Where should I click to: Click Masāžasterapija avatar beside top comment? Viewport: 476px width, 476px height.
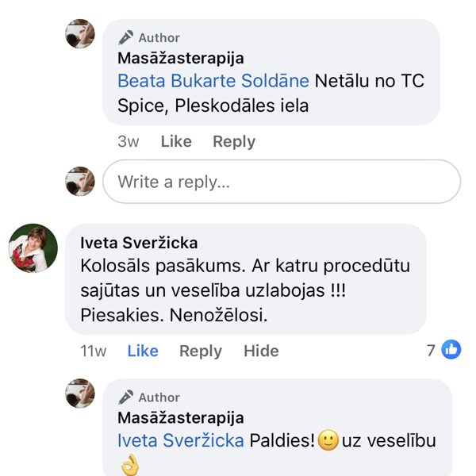(x=80, y=34)
